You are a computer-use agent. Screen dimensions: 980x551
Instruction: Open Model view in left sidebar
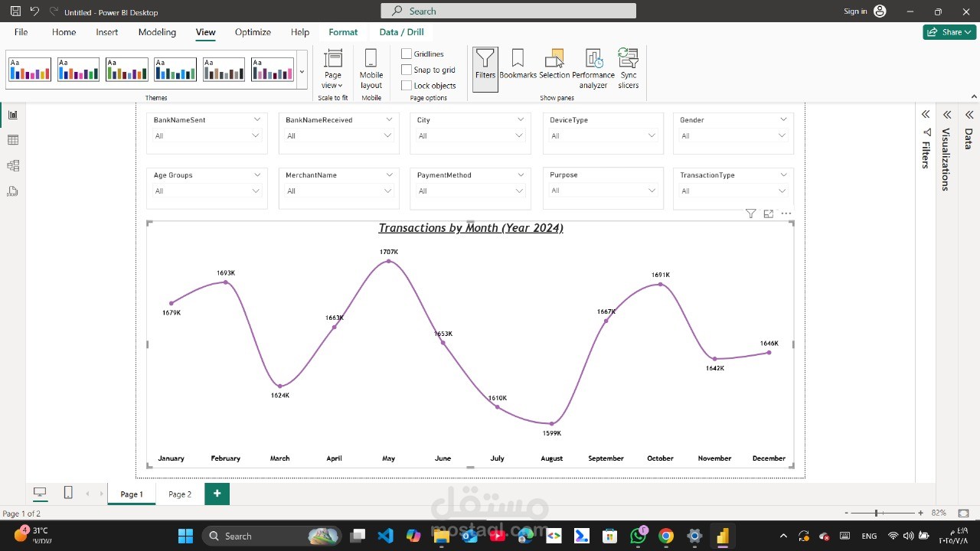point(13,165)
